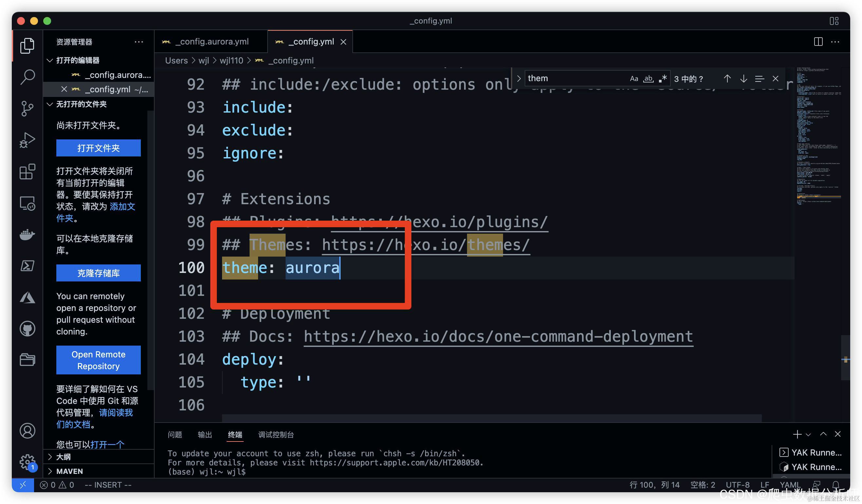
Task: Expand the Replace field chevron
Action: (519, 79)
